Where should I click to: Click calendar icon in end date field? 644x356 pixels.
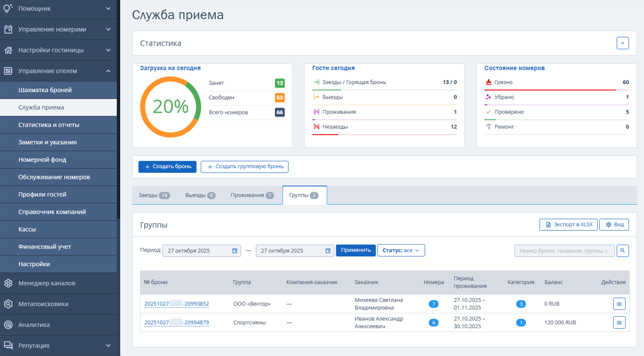pyautogui.click(x=328, y=250)
